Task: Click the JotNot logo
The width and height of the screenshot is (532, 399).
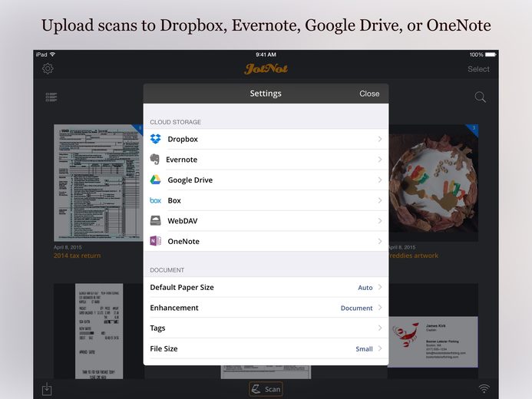Action: pos(266,69)
